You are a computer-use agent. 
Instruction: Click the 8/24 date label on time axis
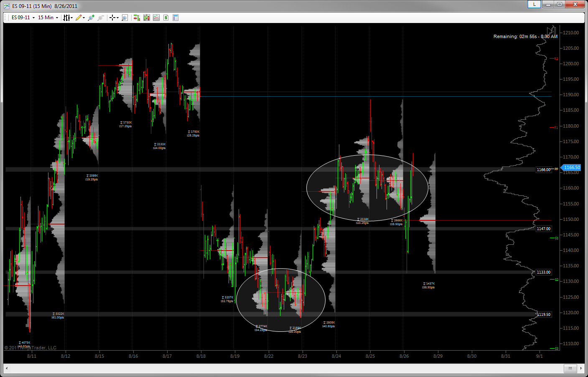336,356
